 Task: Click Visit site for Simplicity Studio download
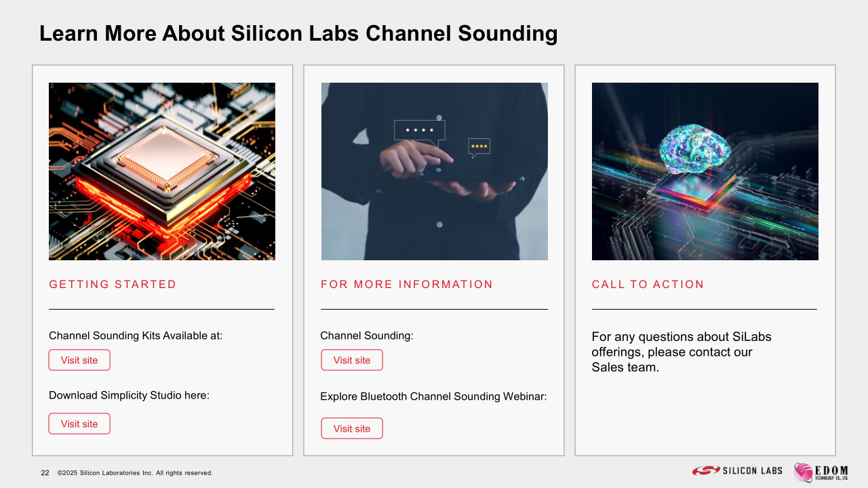[x=79, y=424]
